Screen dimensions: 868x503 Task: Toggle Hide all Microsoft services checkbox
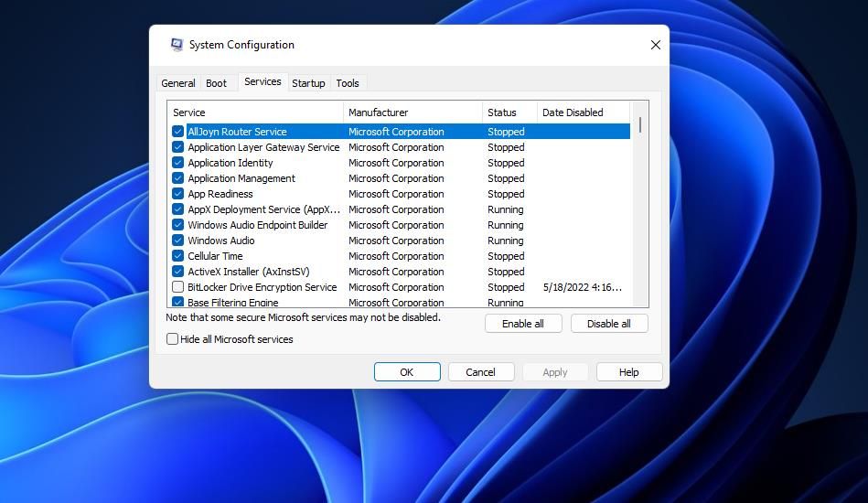[x=173, y=339]
